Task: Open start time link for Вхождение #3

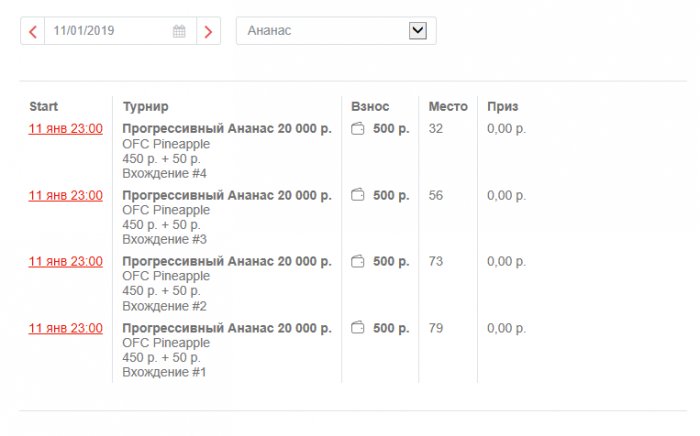Action: [66, 196]
